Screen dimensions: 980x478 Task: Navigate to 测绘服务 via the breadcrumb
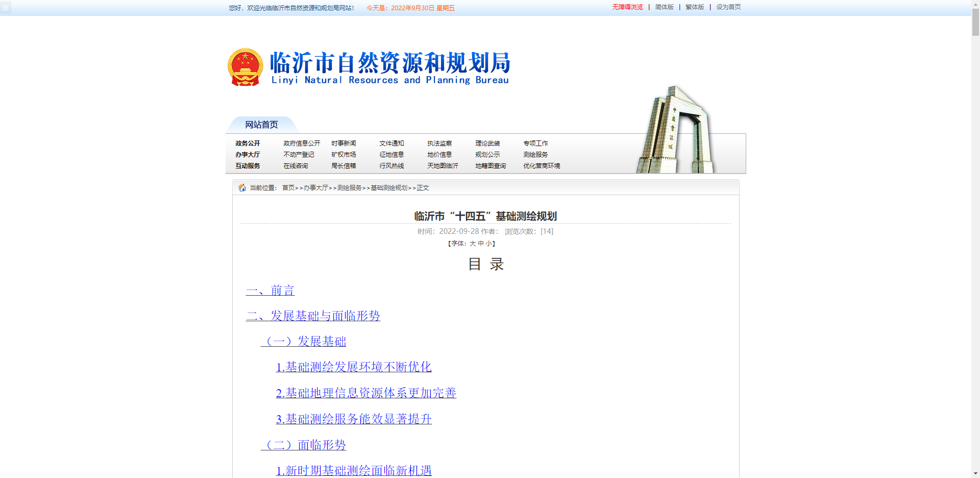coord(349,187)
